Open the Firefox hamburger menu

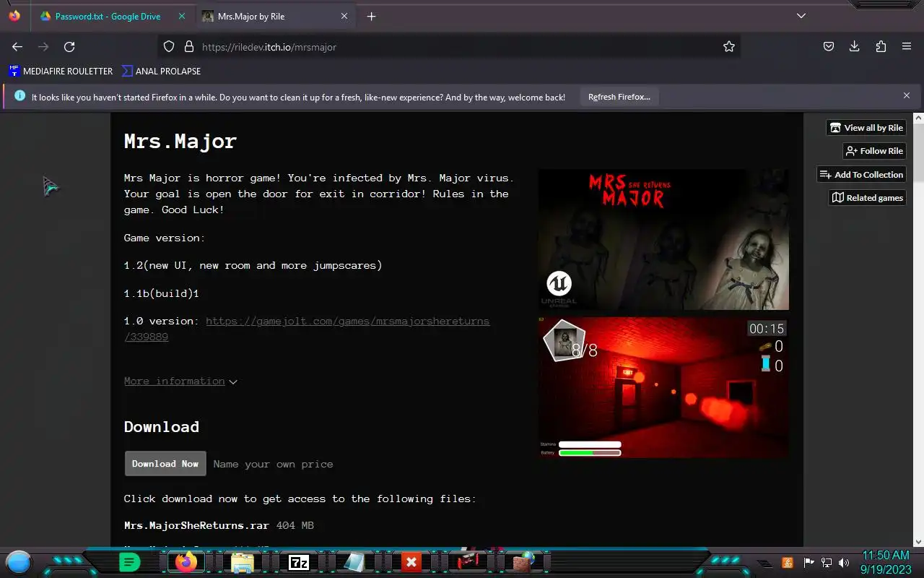[907, 46]
